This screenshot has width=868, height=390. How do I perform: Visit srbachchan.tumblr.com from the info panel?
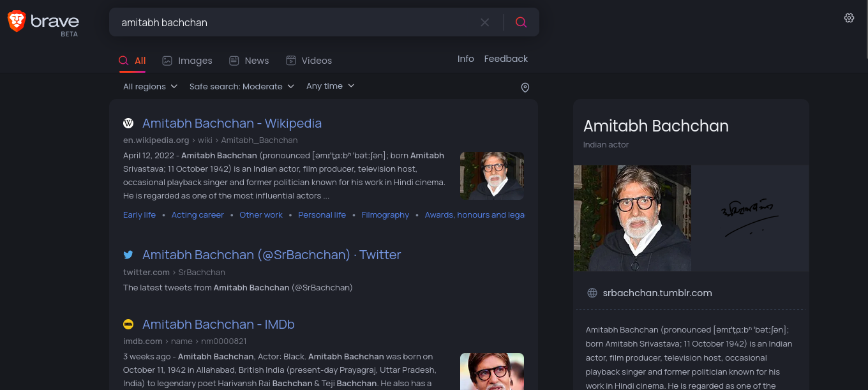657,293
